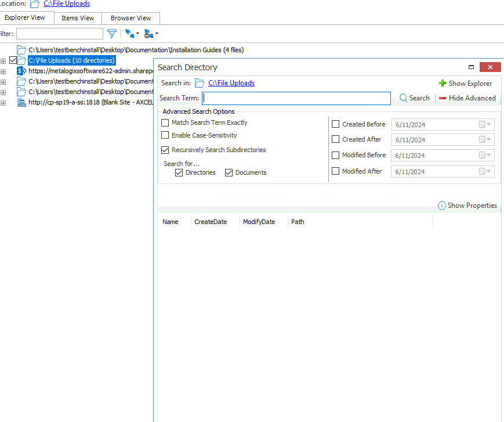Click the folder icon of the Installation Guides node
Screen dimensions: 504x422
pos(21,50)
